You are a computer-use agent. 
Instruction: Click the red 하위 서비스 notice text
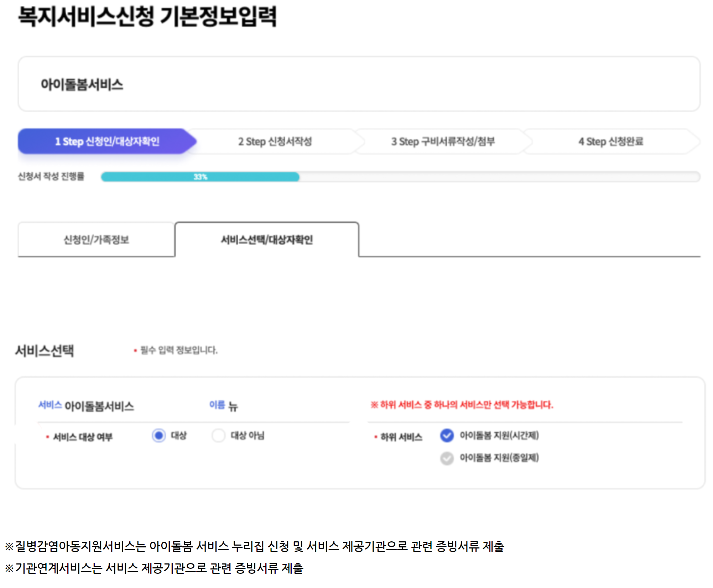tap(462, 405)
